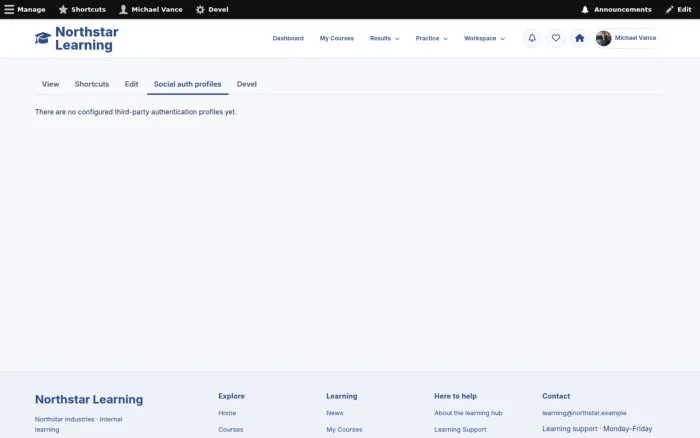Viewport: 700px width, 438px height.
Task: Expand the Practice dropdown menu
Action: [431, 38]
